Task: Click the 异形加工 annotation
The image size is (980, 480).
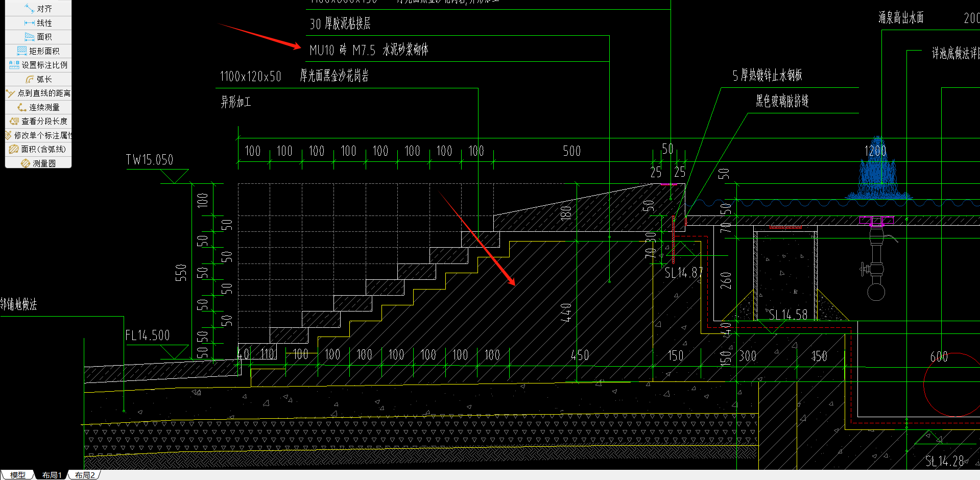Action: tap(235, 102)
